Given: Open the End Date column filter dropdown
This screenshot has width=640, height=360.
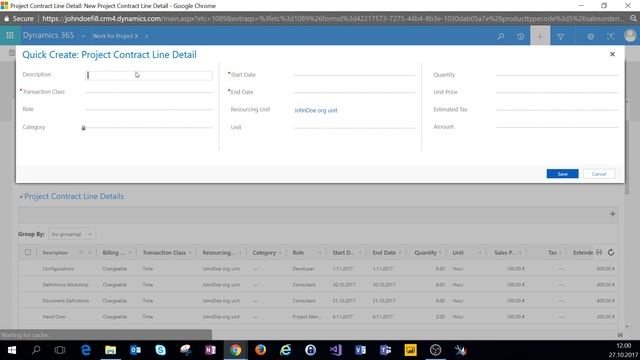Looking at the screenshot, I should coord(400,253).
